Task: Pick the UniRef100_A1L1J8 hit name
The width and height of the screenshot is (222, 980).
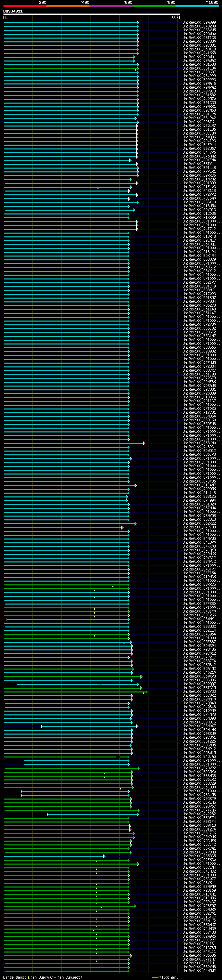Action: click(x=199, y=493)
